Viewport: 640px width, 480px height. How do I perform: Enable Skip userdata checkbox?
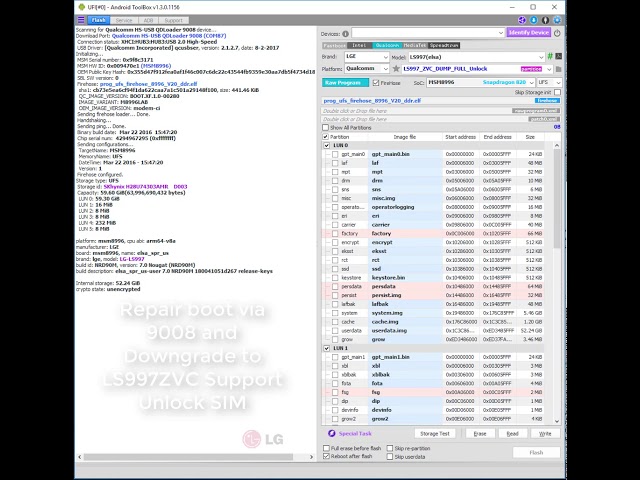[x=390, y=457]
